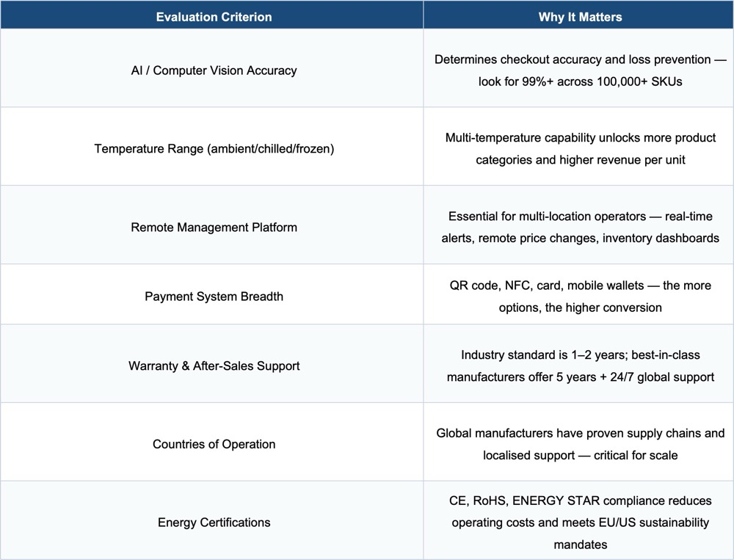Click 'Determines checkout accuracy and loss prevention' line
This screenshot has height=560, width=734.
click(x=573, y=59)
